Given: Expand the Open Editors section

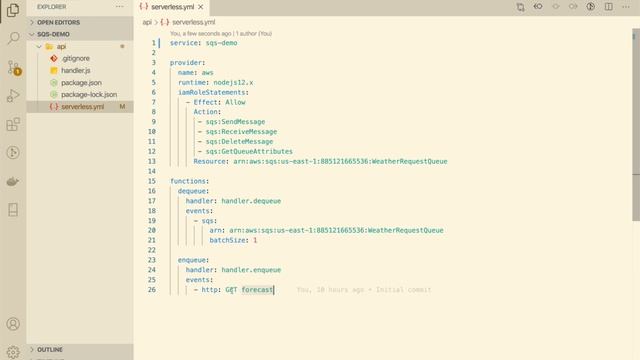Looking at the screenshot, I should (x=80, y=22).
